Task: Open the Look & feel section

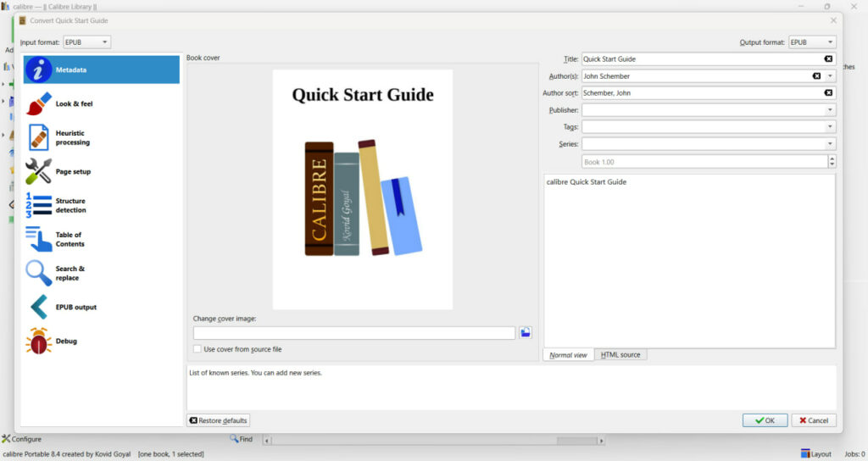Action: [x=102, y=103]
